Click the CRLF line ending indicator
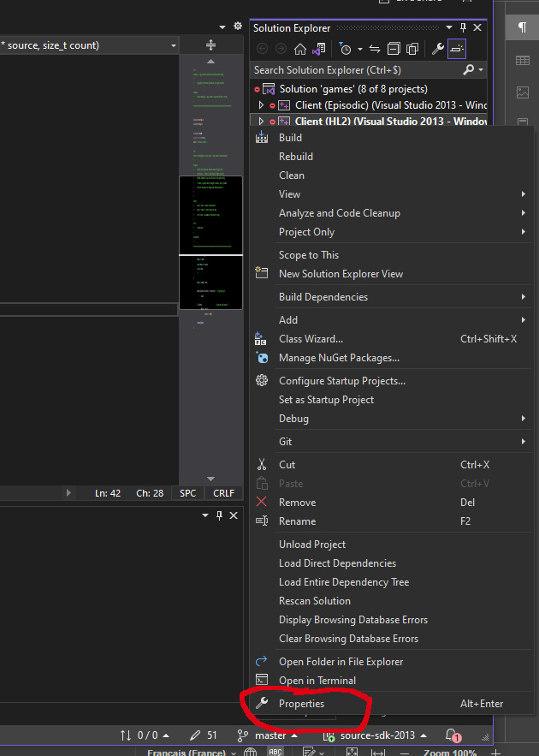Viewport: 539px width, 756px height. click(x=223, y=493)
